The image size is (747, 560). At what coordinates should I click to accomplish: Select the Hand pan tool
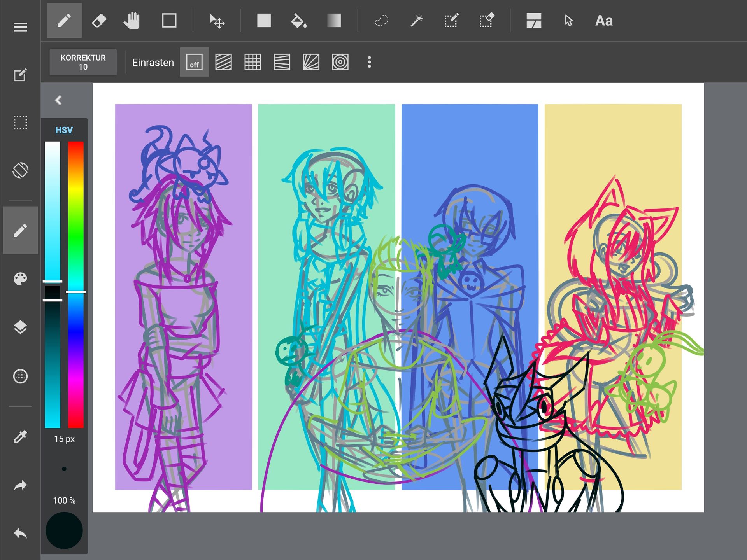tap(132, 21)
